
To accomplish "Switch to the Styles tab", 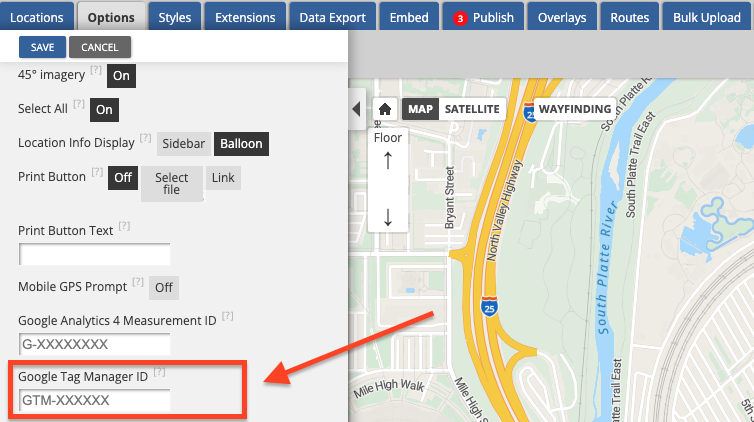I will [x=176, y=17].
